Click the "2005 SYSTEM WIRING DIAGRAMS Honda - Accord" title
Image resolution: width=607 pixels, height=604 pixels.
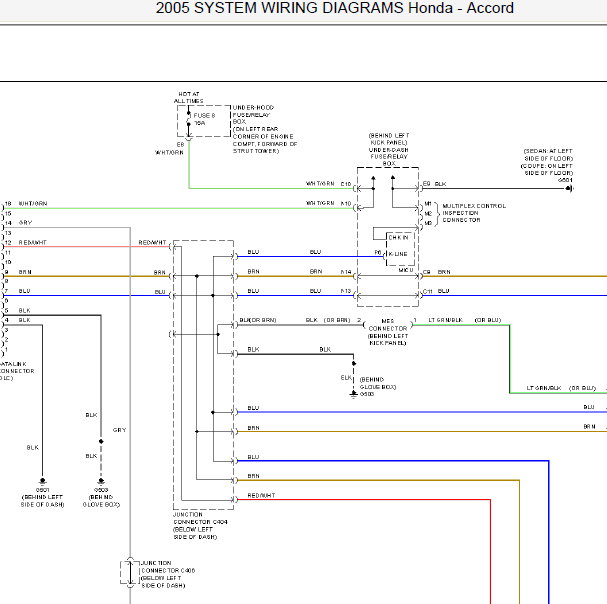(334, 8)
